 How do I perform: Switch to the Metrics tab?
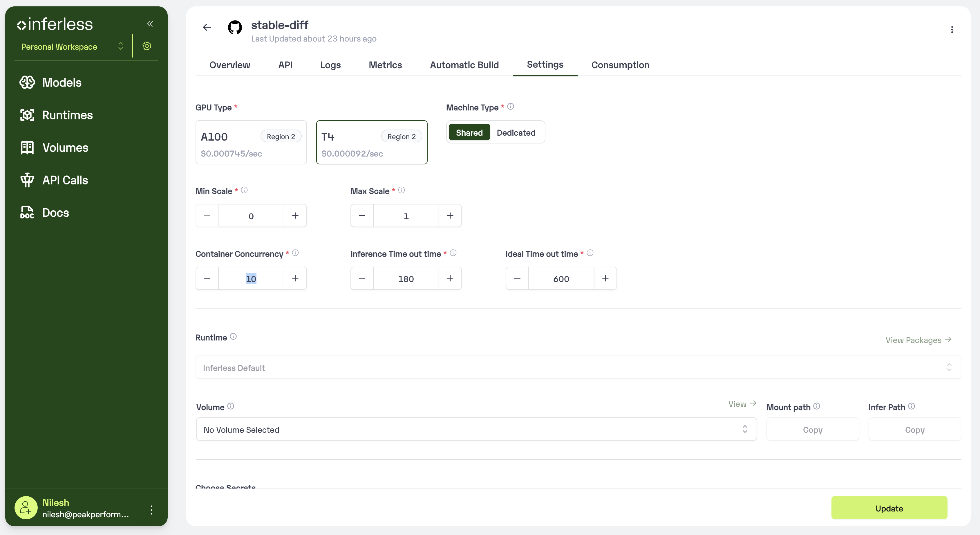click(385, 65)
